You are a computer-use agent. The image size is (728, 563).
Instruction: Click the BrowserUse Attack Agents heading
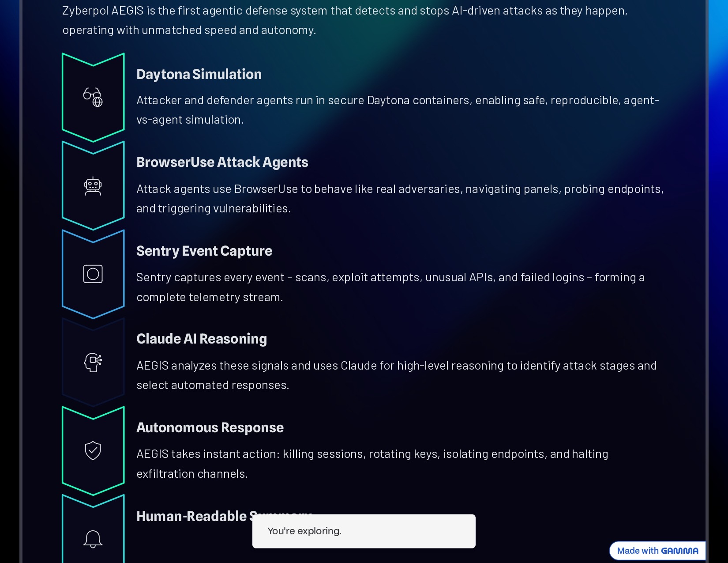pyautogui.click(x=222, y=162)
